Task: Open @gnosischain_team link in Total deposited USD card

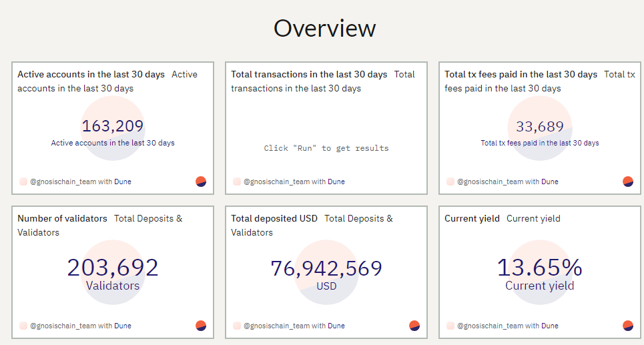Action: coord(276,326)
